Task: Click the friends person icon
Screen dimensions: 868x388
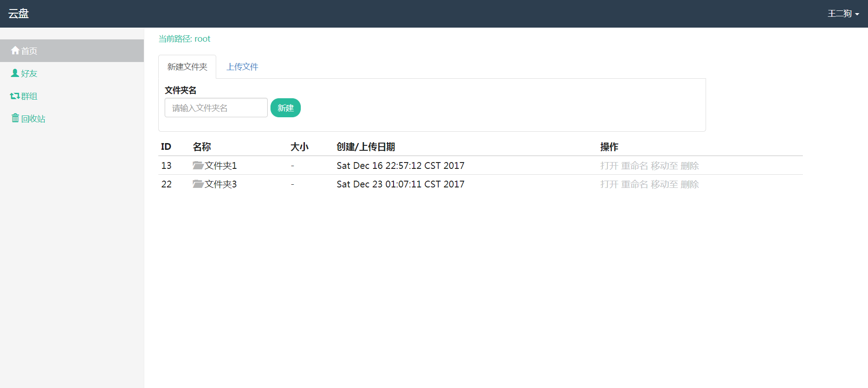Action: click(x=15, y=73)
